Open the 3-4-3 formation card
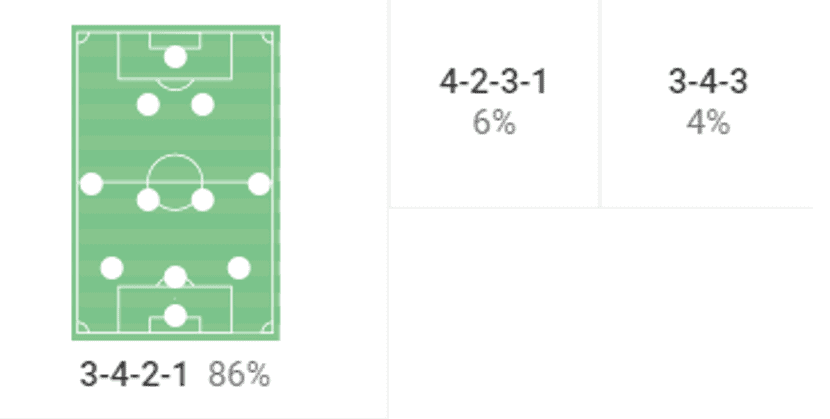 pyautogui.click(x=707, y=103)
